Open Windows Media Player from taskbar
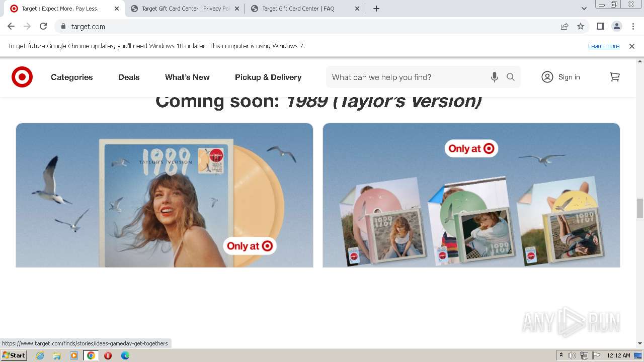Viewport: 644px width, 362px height. [x=74, y=355]
